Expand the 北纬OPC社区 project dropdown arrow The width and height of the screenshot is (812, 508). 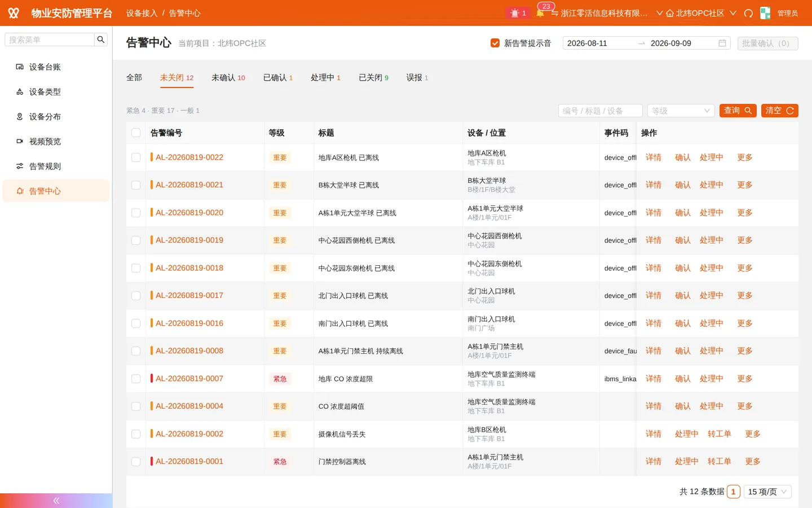[733, 13]
